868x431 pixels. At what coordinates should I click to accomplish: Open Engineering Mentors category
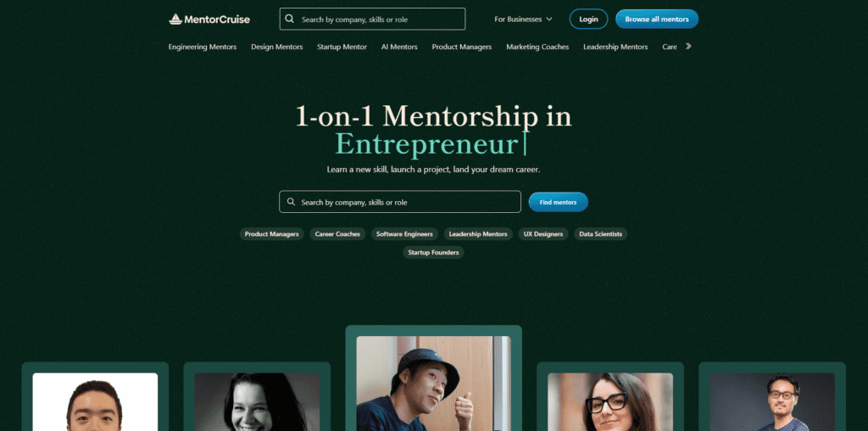click(203, 48)
